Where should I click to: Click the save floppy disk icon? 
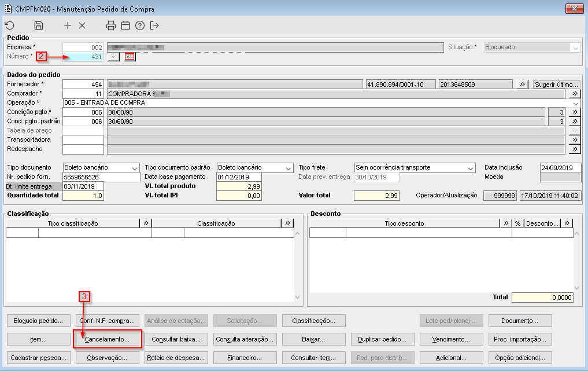click(x=39, y=25)
